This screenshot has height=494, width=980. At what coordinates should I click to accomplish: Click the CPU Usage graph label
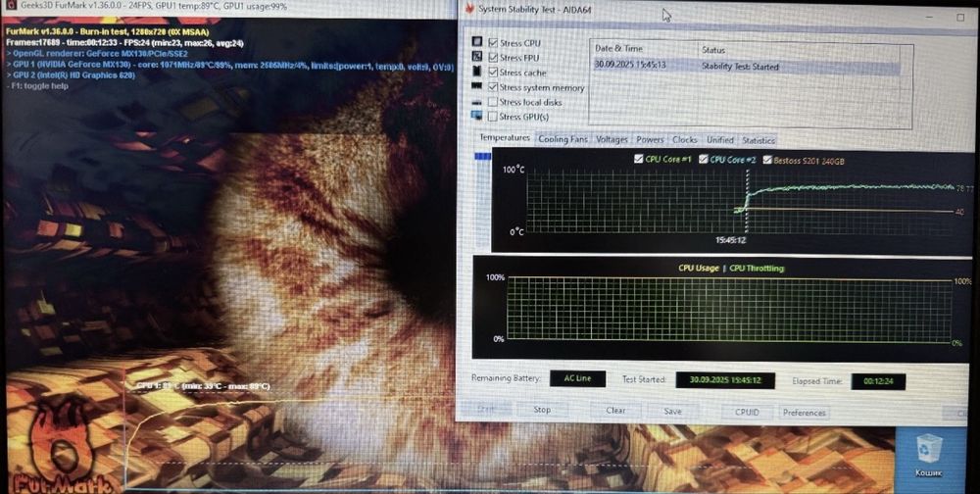point(698,268)
